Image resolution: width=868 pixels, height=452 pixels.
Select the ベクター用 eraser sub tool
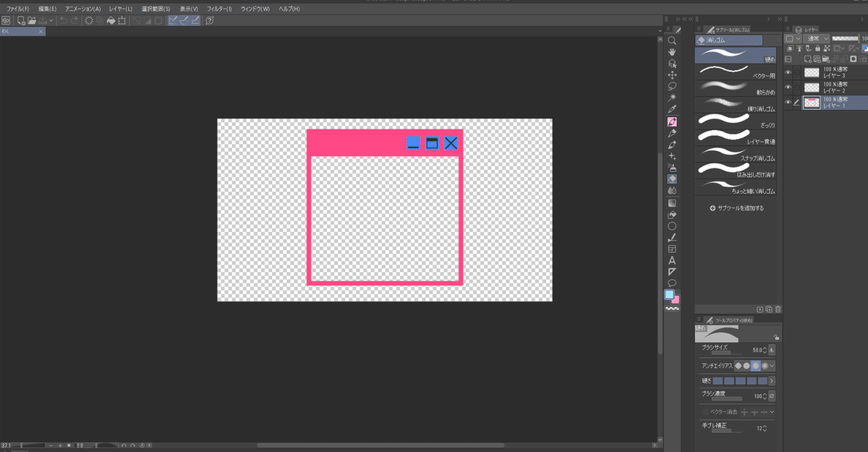click(x=736, y=71)
